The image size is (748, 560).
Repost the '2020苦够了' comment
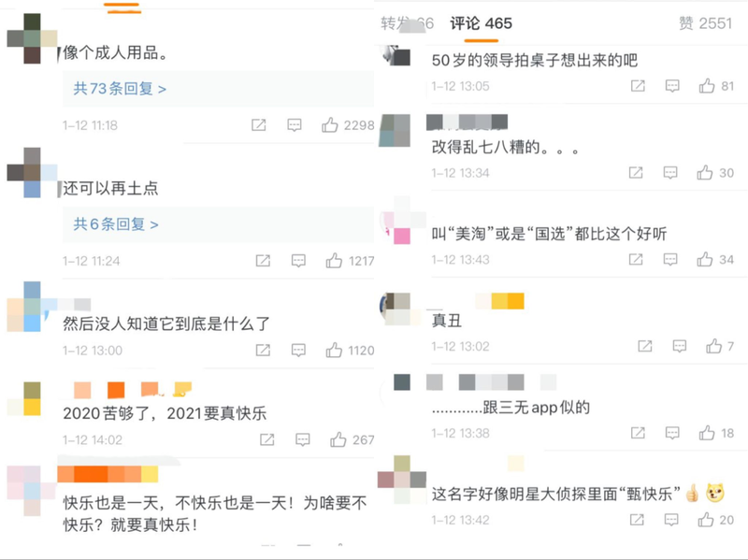pos(267,439)
